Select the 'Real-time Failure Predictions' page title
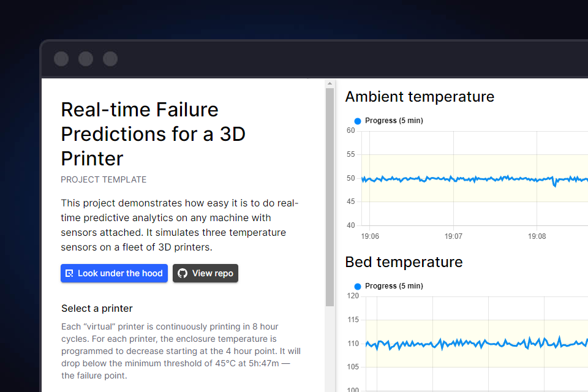The image size is (588, 392). (x=153, y=134)
